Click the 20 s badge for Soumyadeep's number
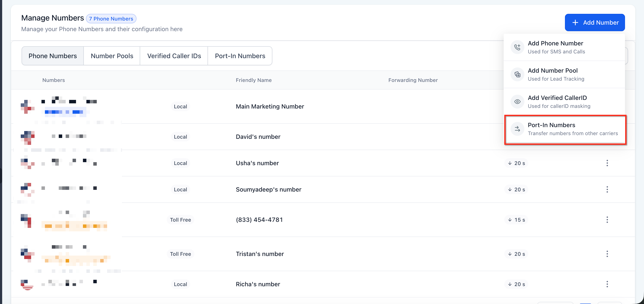Viewport: 644px width, 304px height. pyautogui.click(x=516, y=189)
